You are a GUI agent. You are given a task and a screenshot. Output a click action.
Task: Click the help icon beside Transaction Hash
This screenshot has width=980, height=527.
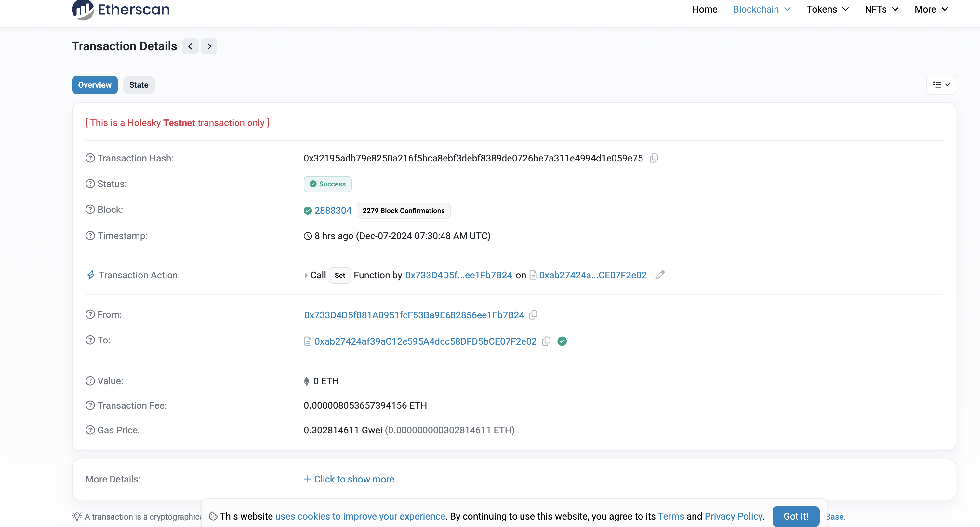coord(90,158)
